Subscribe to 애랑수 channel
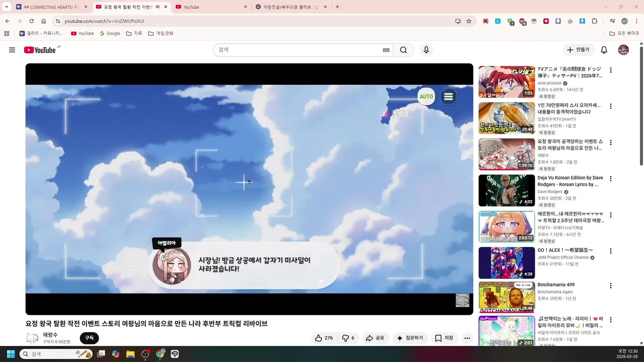The width and height of the screenshot is (644, 362). click(89, 338)
